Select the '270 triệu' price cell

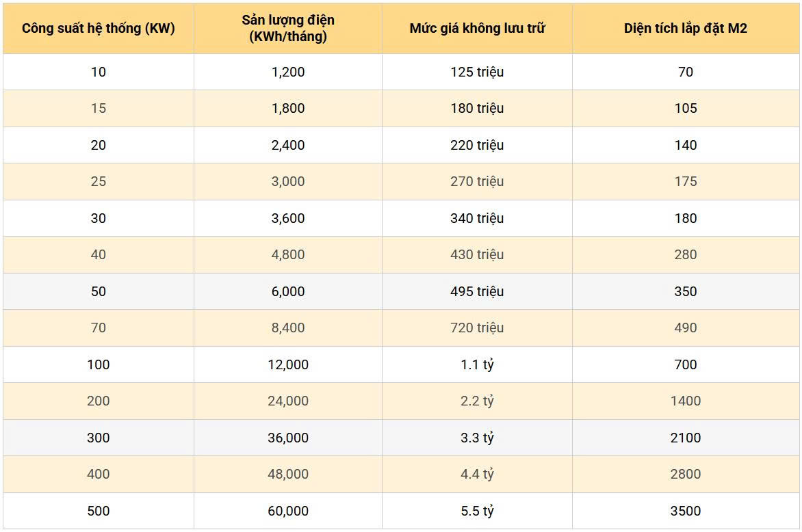click(477, 181)
